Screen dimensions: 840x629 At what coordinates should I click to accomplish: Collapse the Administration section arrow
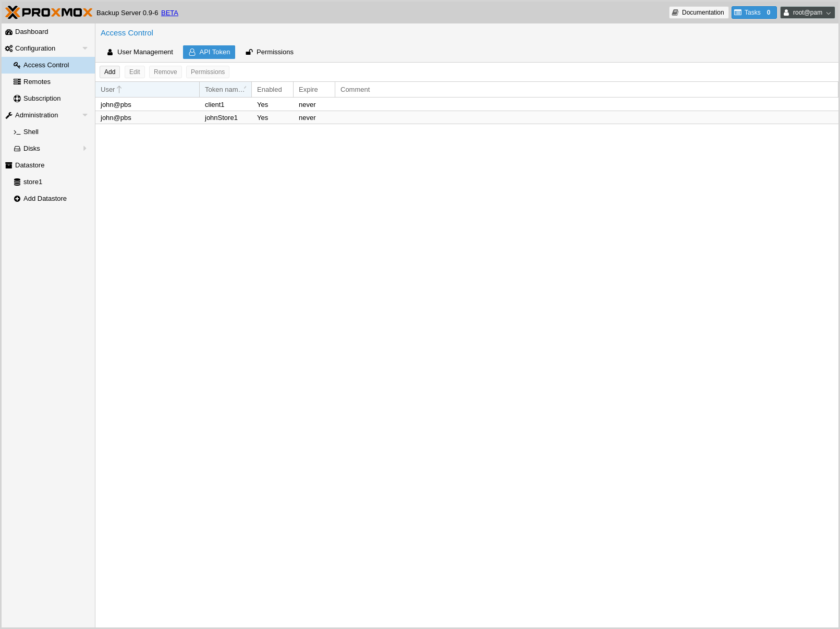click(x=85, y=115)
